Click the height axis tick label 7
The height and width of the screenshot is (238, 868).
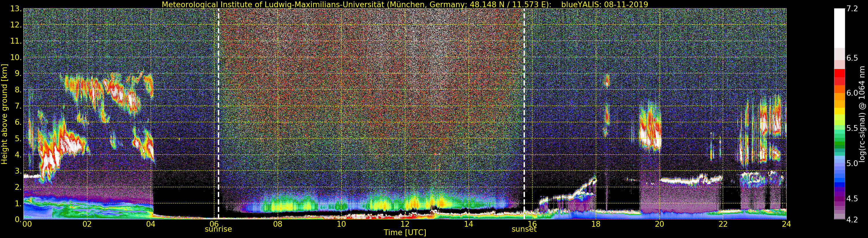pos(19,106)
